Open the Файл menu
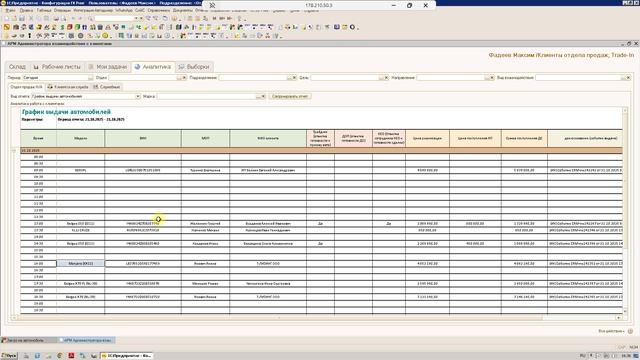Viewport: 640px width, 360px height. pos(10,10)
